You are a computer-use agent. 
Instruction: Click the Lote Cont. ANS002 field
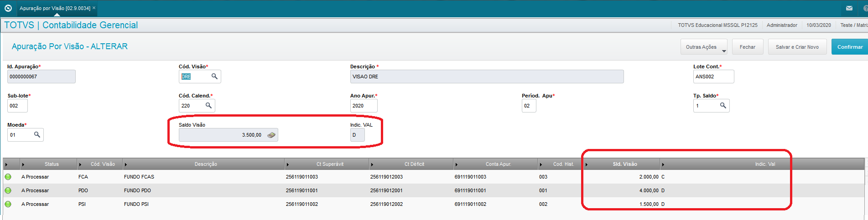(713, 77)
